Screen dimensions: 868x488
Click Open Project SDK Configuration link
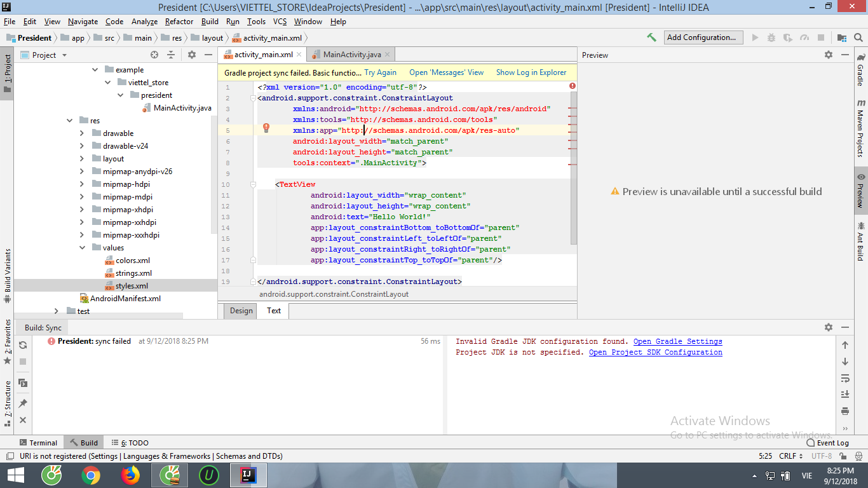click(x=656, y=353)
